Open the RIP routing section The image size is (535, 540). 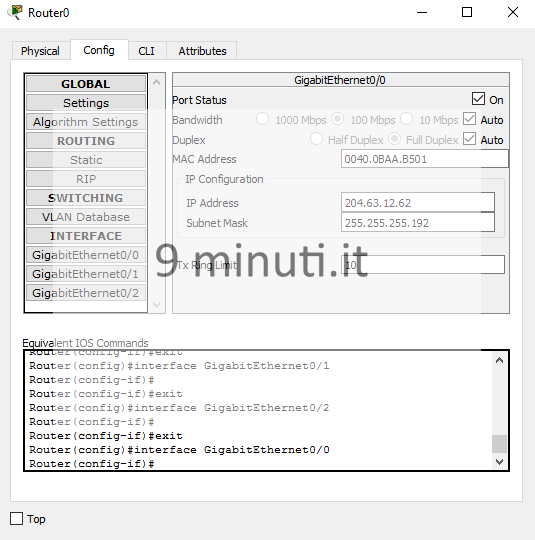coord(86,179)
